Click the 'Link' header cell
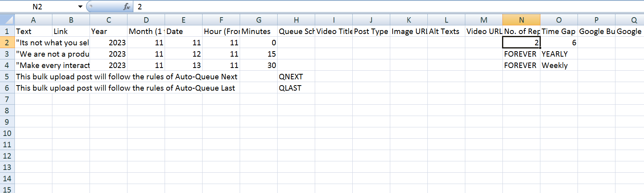This screenshot has width=644, height=193. click(x=71, y=31)
